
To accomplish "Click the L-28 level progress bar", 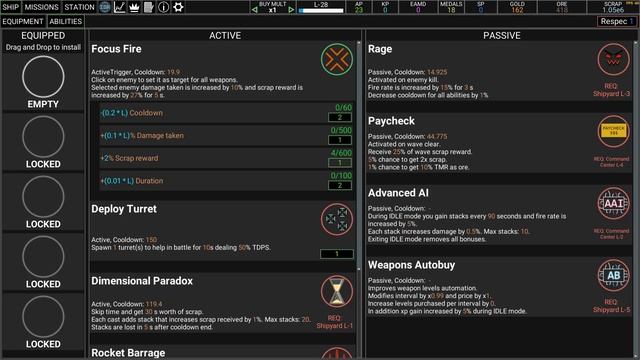I will coord(321,11).
